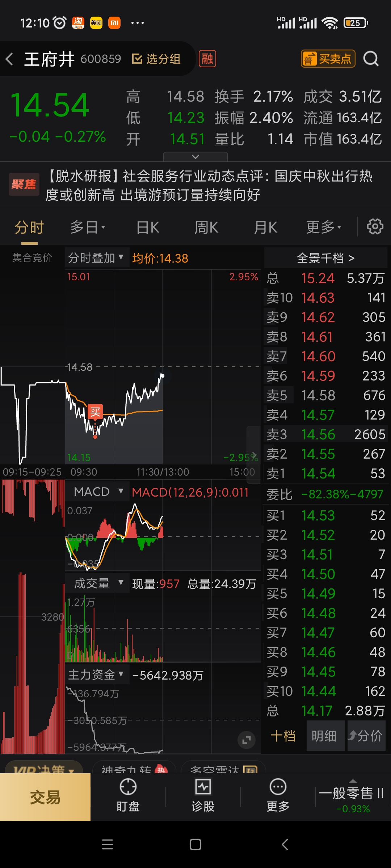Screen dimensions: 391x868
Task: Select the 分价 price distribution tab
Action: click(366, 736)
